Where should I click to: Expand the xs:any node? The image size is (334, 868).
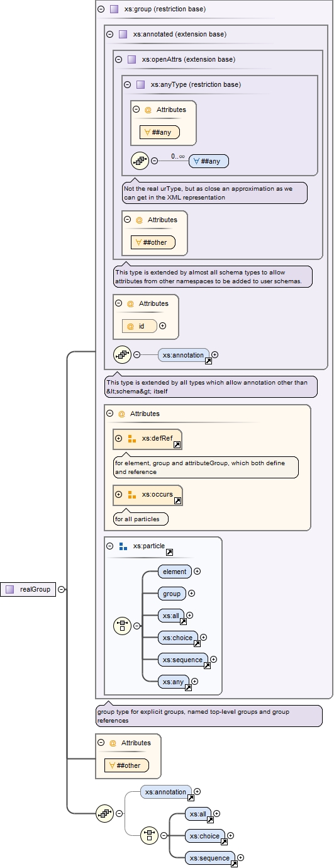pyautogui.click(x=195, y=681)
